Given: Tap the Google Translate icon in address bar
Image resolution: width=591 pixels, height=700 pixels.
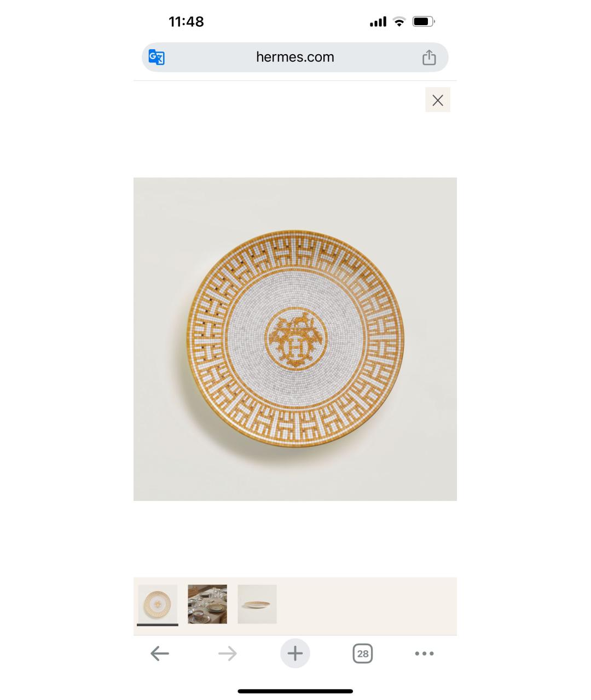Looking at the screenshot, I should pos(157,57).
